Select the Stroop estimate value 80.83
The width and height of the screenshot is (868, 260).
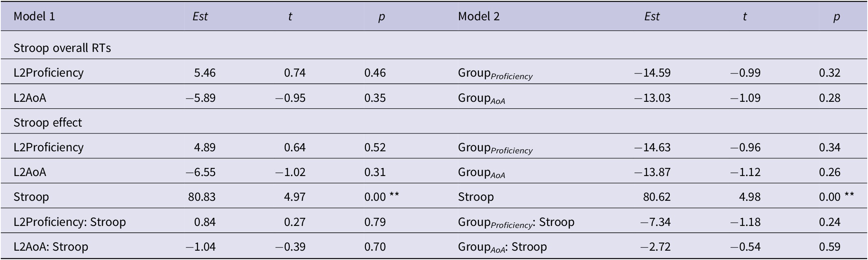pos(202,197)
